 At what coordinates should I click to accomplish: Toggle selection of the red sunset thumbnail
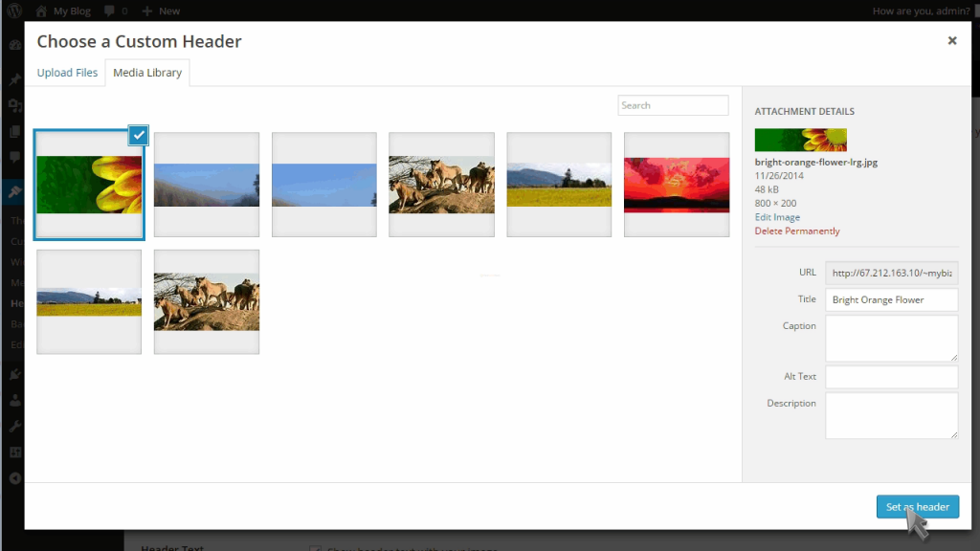point(676,184)
